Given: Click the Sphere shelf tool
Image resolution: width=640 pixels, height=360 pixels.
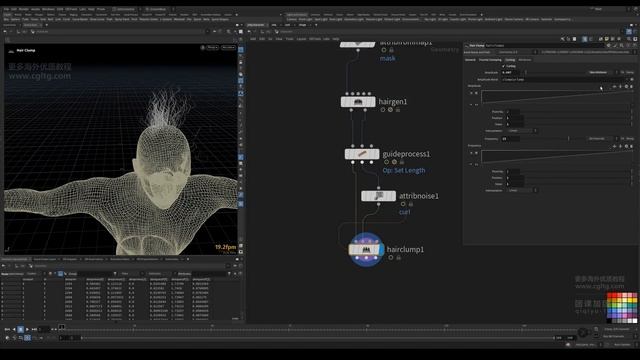Looking at the screenshot, I should click(15, 19).
